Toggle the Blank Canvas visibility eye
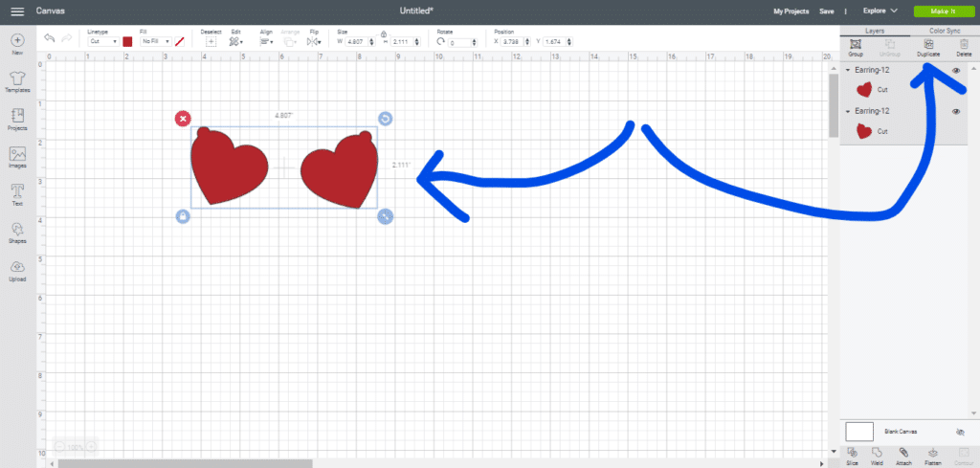This screenshot has width=980, height=468. [960, 433]
